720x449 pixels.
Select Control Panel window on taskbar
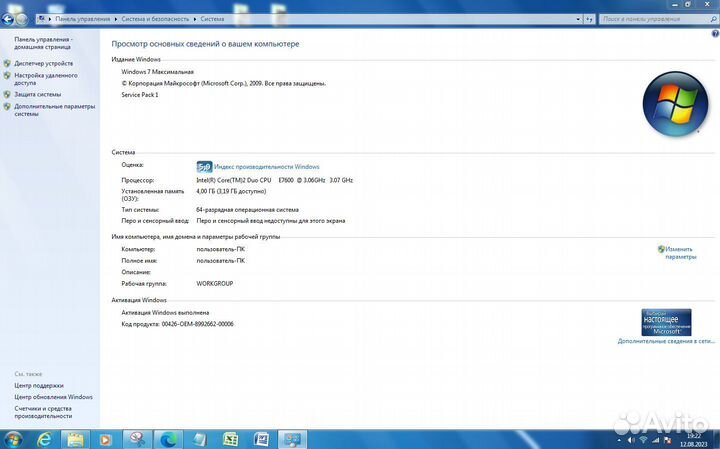coord(292,440)
